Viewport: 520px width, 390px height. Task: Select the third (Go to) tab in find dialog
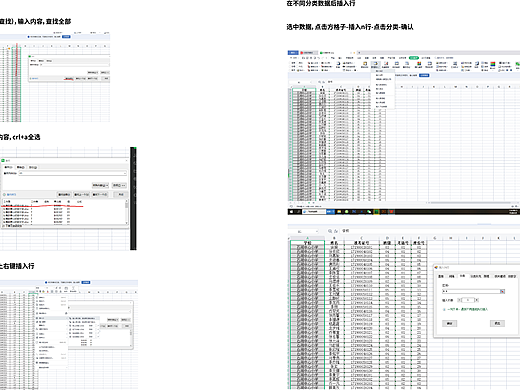(x=33, y=167)
